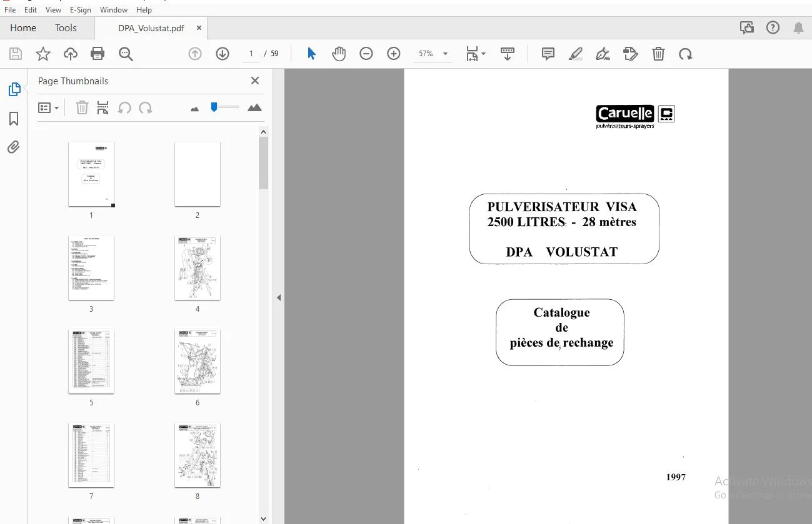812x524 pixels.
Task: Add a comment with the speech bubble icon
Action: pos(548,54)
